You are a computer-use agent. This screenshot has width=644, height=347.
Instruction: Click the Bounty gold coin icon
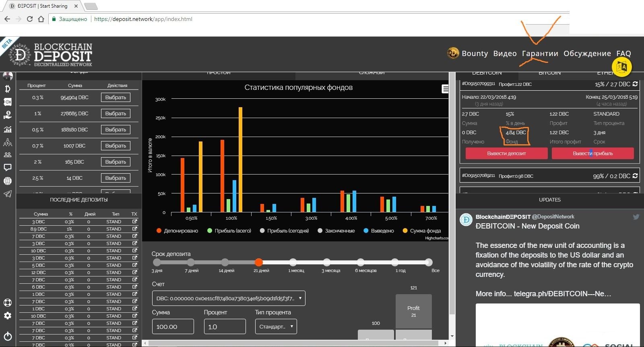click(x=453, y=53)
